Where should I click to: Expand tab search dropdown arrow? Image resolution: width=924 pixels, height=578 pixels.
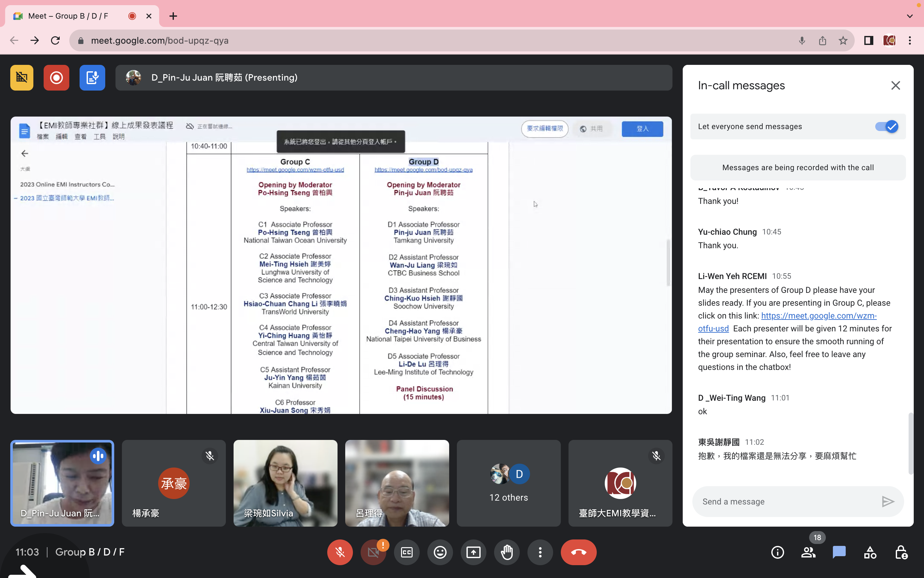(x=910, y=16)
